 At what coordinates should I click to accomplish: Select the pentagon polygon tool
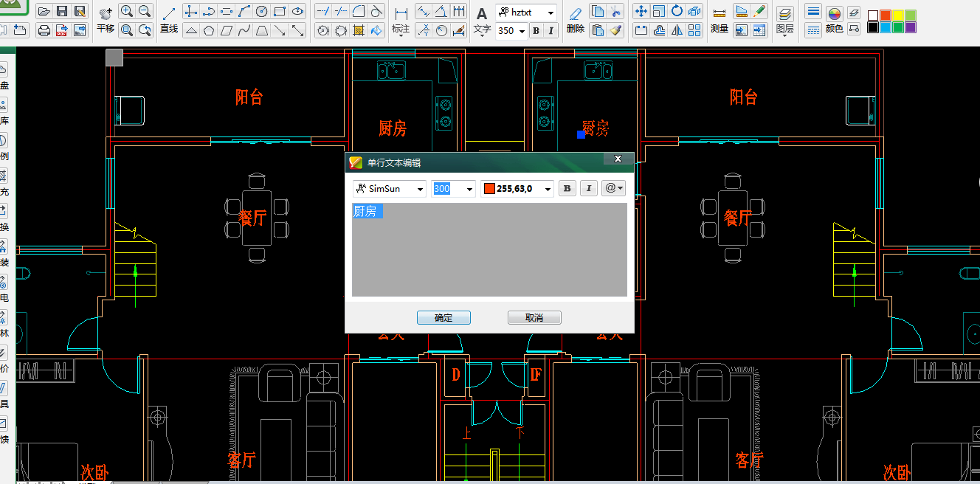pos(209,30)
